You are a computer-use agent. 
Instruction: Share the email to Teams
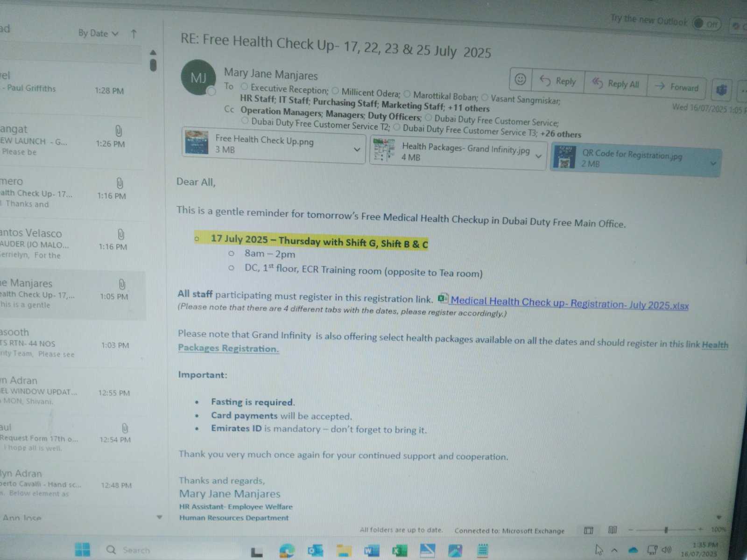[x=721, y=90]
